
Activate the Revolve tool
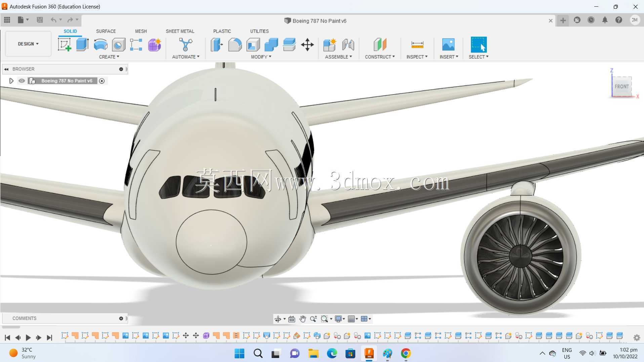(x=100, y=44)
